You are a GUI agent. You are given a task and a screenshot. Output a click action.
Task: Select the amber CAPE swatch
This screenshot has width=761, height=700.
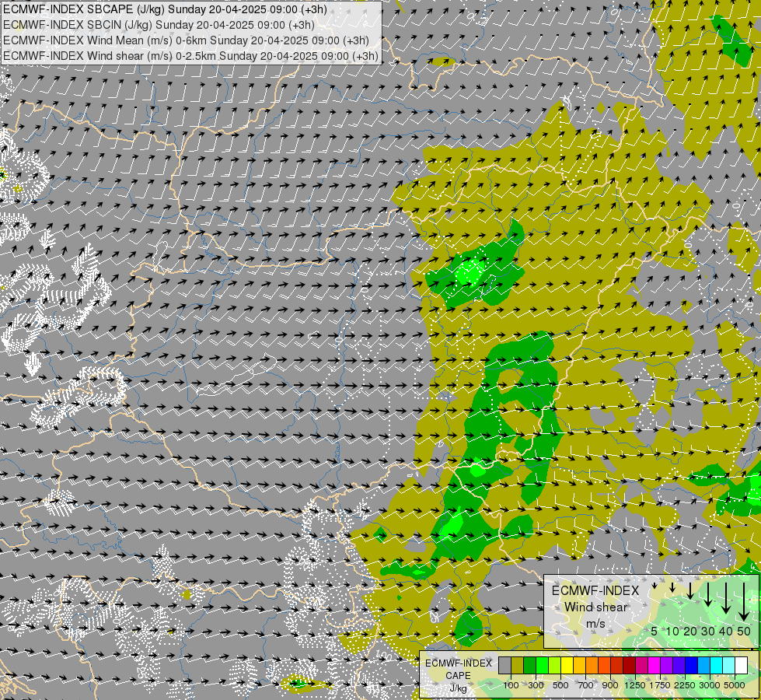click(579, 665)
